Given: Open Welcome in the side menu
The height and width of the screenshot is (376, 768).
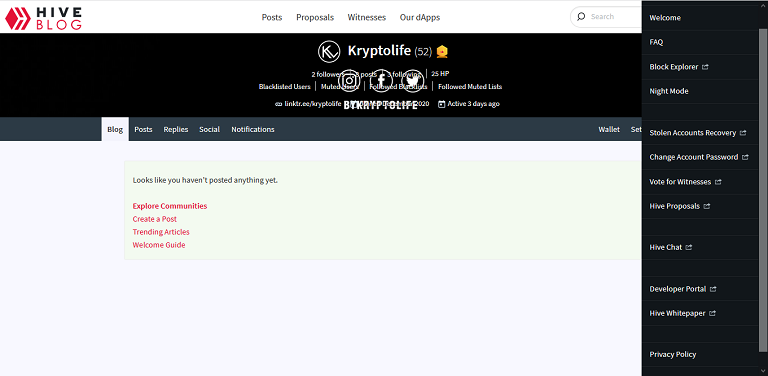Looking at the screenshot, I should [x=665, y=18].
